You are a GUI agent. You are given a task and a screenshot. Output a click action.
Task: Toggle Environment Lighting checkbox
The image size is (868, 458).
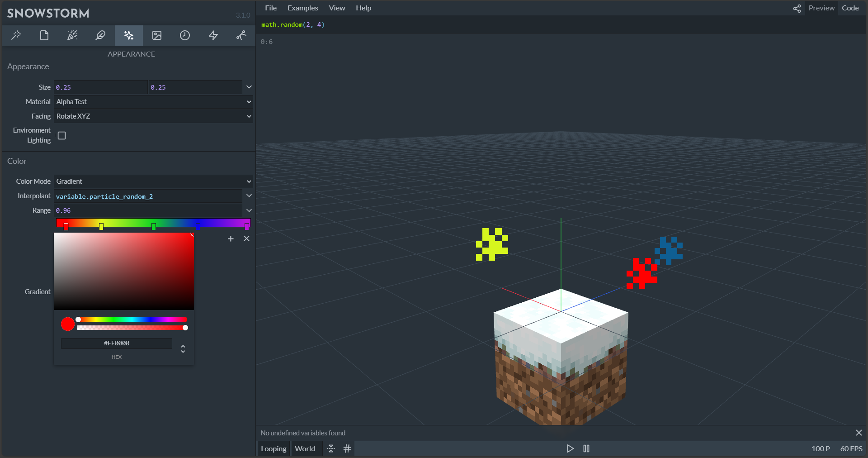click(x=62, y=135)
